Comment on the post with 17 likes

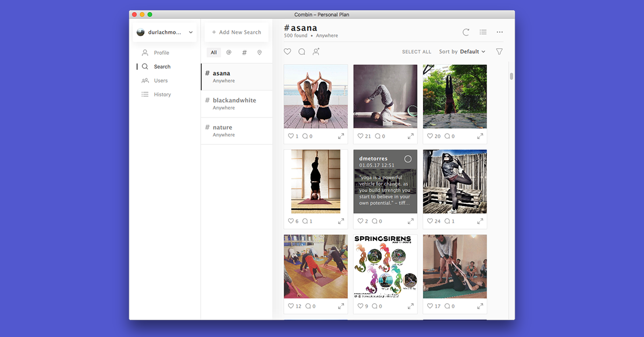click(x=447, y=306)
